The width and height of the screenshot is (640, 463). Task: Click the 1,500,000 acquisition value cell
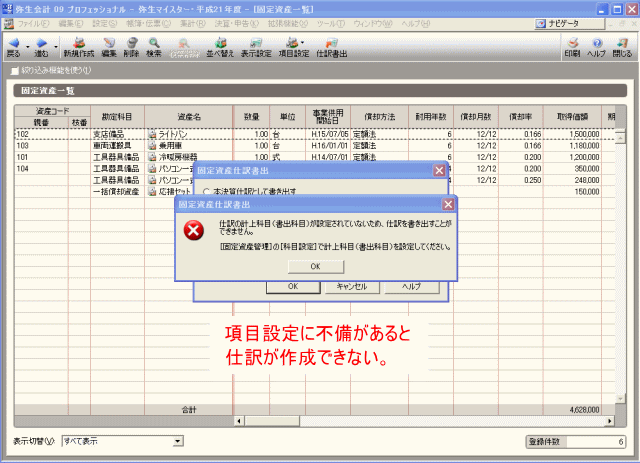[x=572, y=134]
